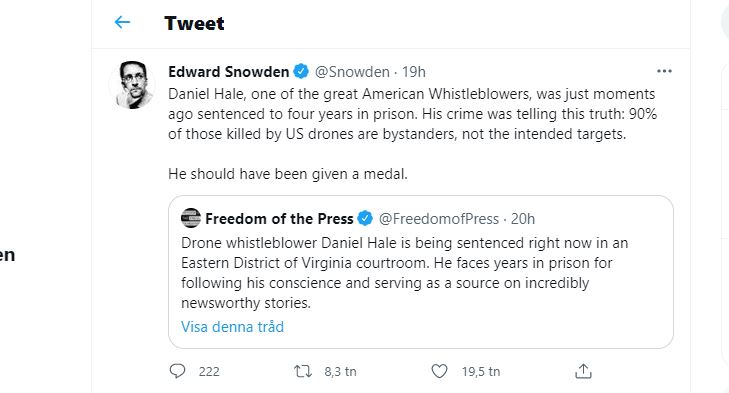The width and height of the screenshot is (729, 393).
Task: Open Freedom of the Press avatar
Action: click(x=191, y=218)
